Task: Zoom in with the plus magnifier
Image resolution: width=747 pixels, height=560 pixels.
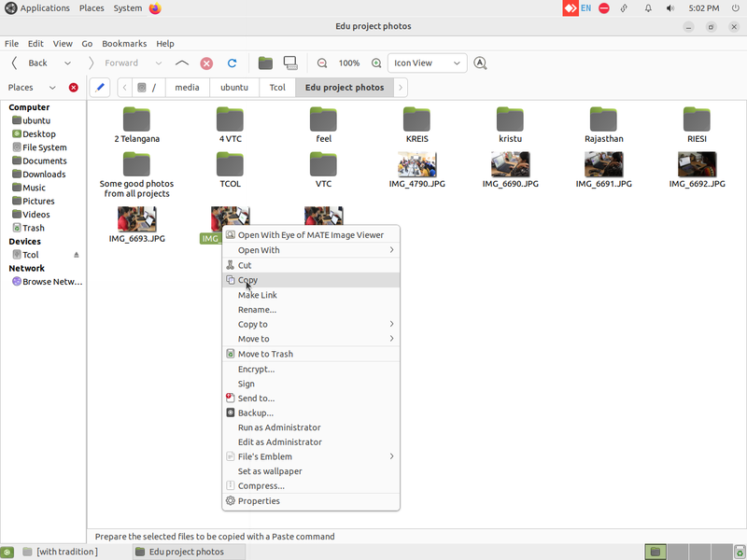Action: coord(376,63)
